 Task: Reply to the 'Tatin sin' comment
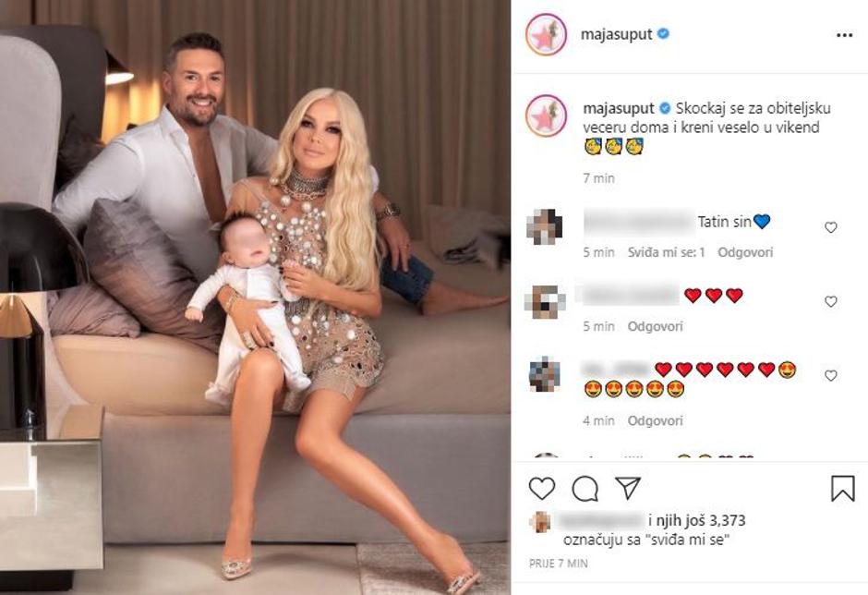[745, 252]
